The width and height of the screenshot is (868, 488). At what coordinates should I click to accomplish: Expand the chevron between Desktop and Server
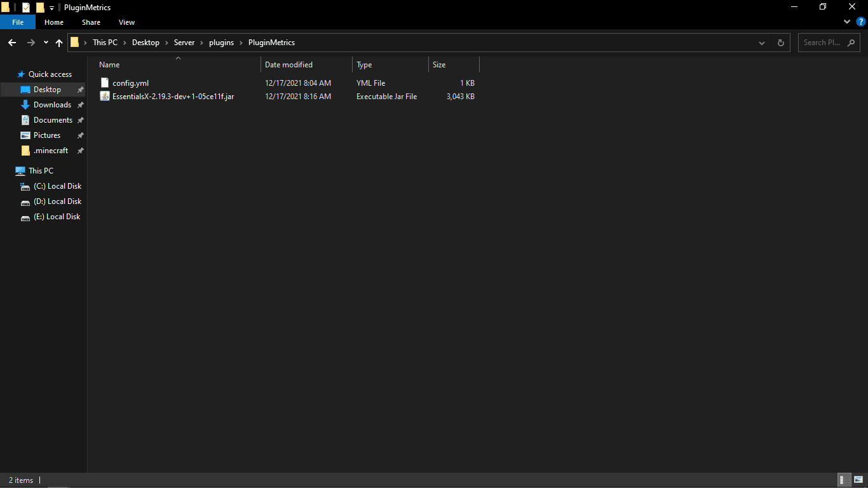pos(166,43)
